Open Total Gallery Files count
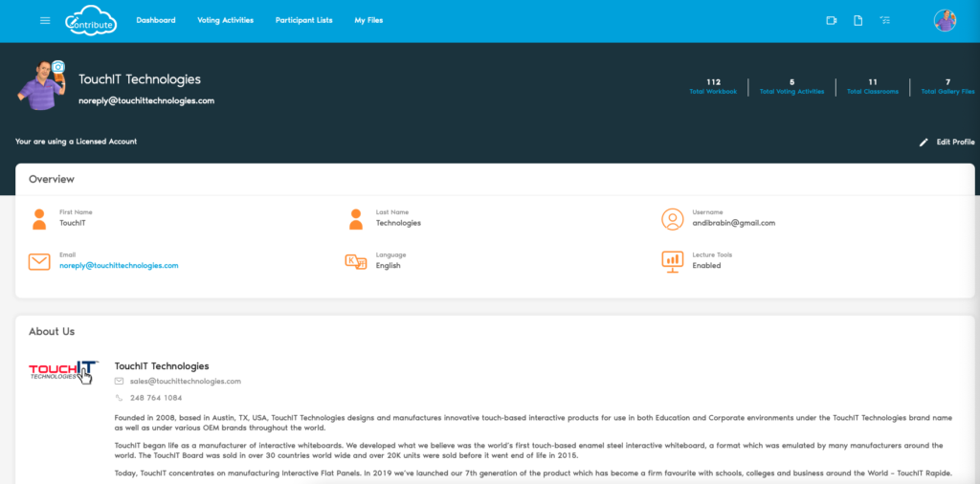The width and height of the screenshot is (980, 484). (947, 86)
